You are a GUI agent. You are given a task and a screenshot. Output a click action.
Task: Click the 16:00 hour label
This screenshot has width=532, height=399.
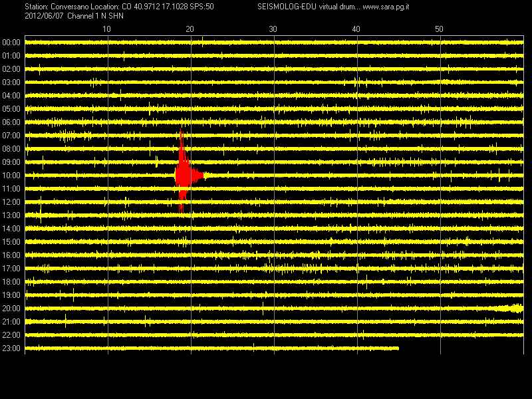[11, 255]
